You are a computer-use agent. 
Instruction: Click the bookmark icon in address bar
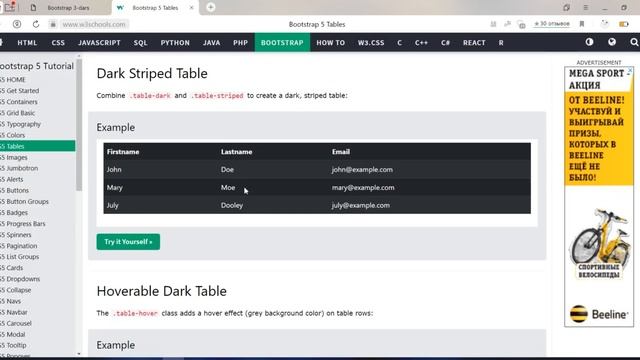tap(582, 24)
